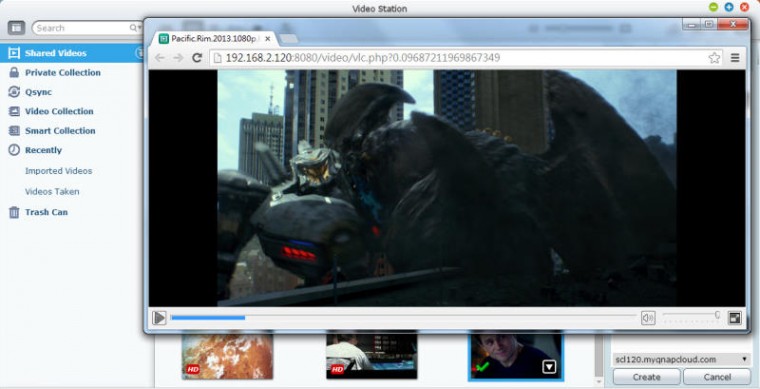Image resolution: width=760 pixels, height=389 pixels.
Task: Select the thumbnail with the green checkmark
Action: click(x=516, y=356)
